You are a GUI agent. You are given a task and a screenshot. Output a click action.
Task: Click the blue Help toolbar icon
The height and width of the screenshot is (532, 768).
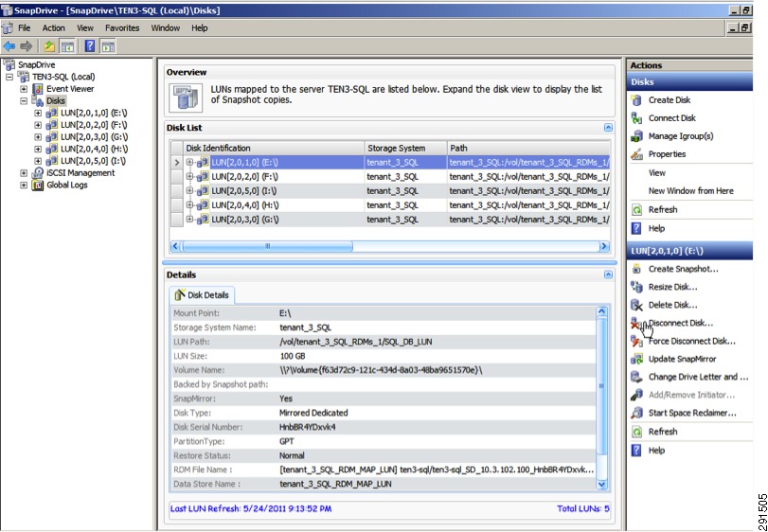click(90, 46)
